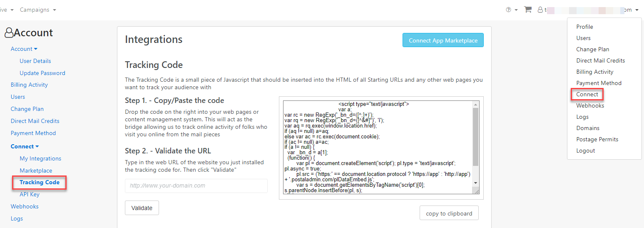Click the Validate button

142,208
